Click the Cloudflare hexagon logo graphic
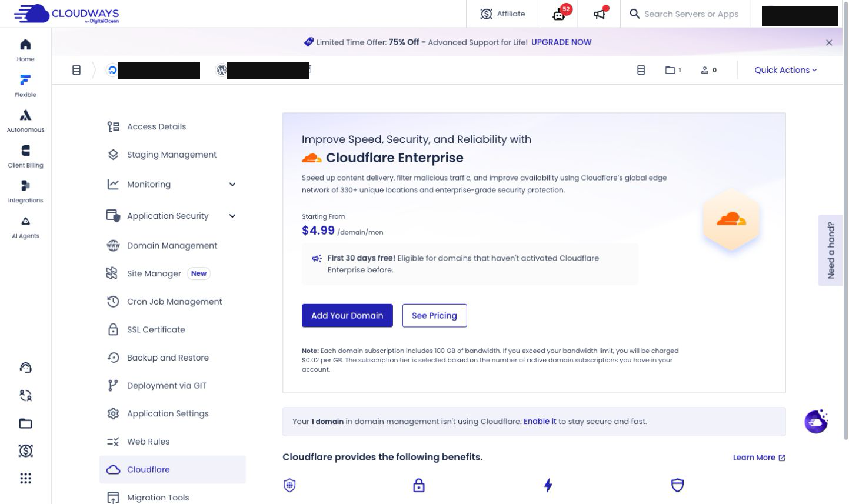 [x=731, y=221]
